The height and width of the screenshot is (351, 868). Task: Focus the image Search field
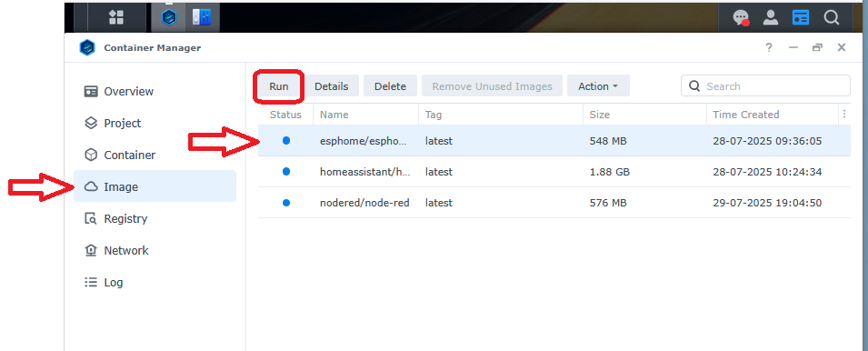[765, 86]
